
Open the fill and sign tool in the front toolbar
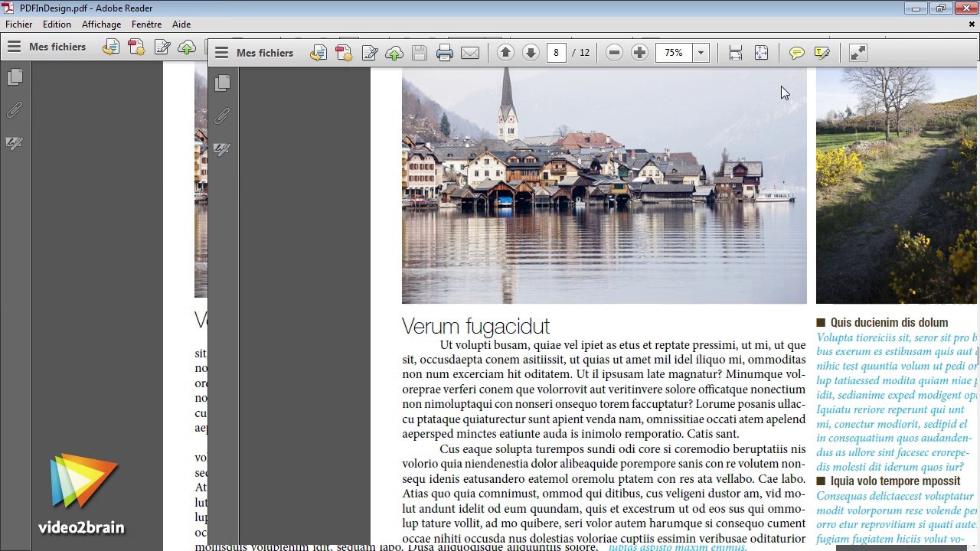tap(370, 53)
